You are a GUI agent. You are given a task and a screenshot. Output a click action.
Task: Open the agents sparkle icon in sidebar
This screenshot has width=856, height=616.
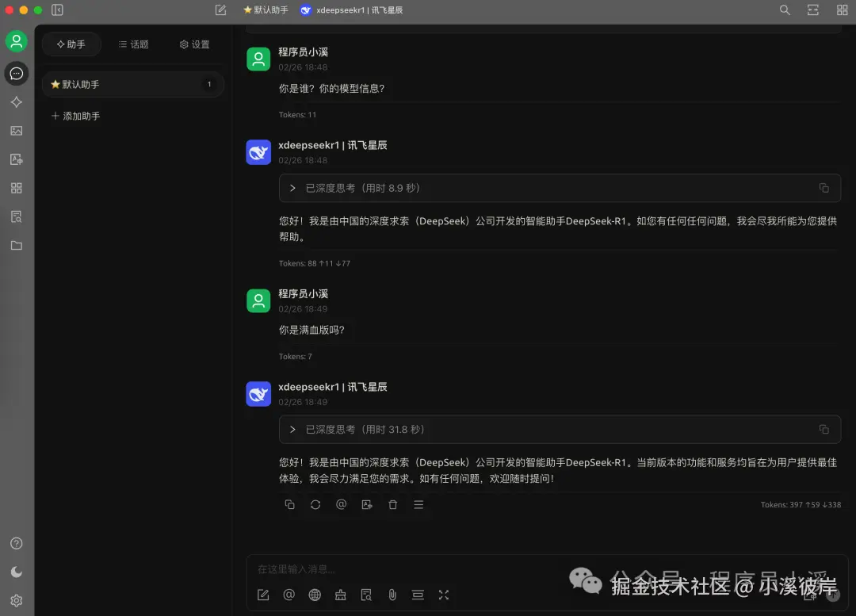pyautogui.click(x=17, y=102)
